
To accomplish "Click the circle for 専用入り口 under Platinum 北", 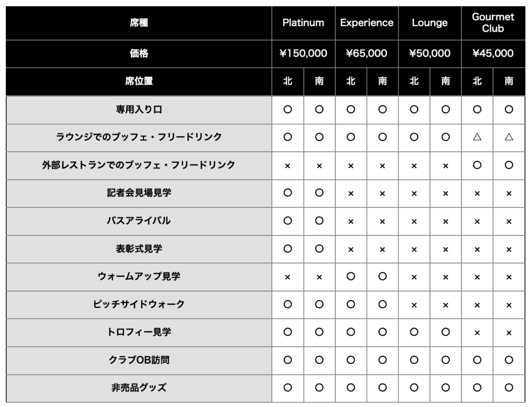I will [287, 110].
